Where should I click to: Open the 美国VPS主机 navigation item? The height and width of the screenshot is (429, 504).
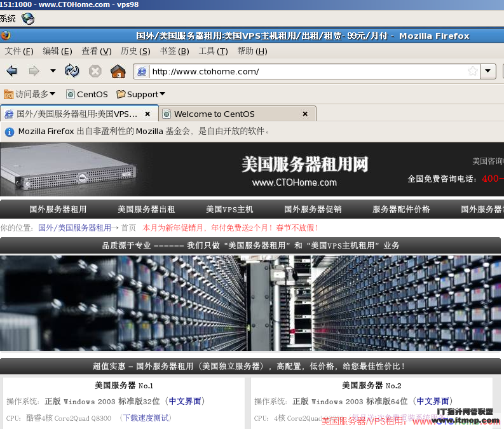(229, 209)
